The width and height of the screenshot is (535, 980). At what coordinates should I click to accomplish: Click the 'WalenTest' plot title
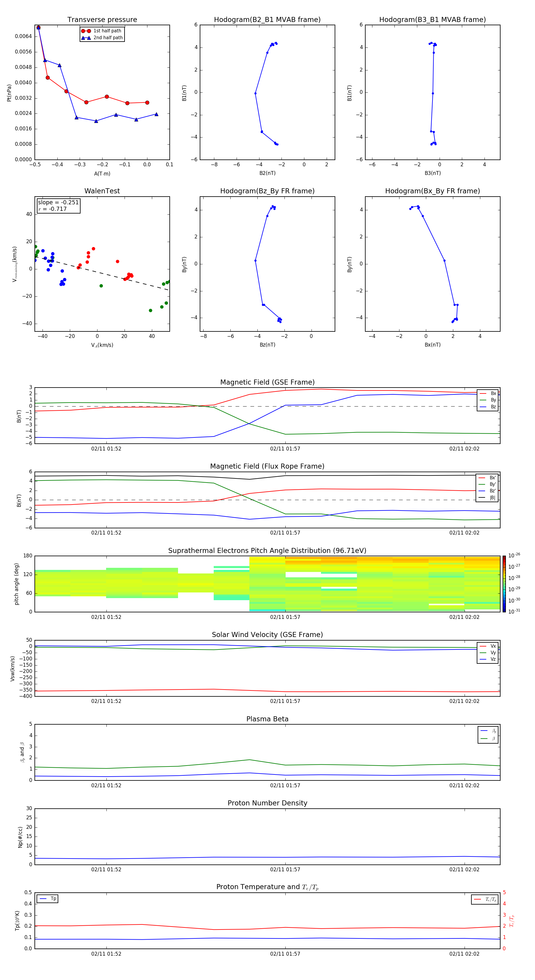point(102,191)
